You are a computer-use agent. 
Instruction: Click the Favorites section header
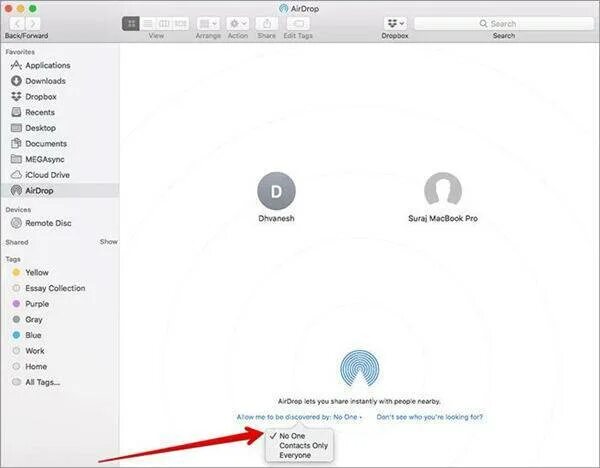(20, 52)
